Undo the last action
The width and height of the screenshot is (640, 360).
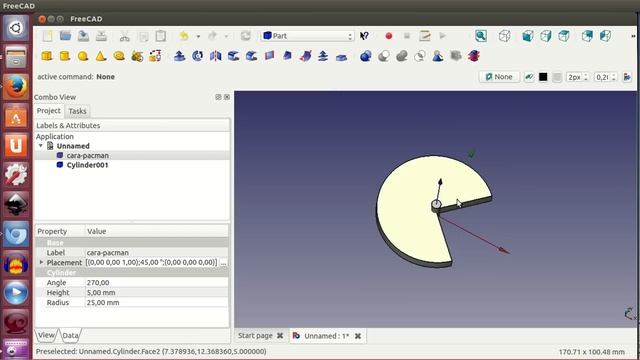tap(184, 36)
